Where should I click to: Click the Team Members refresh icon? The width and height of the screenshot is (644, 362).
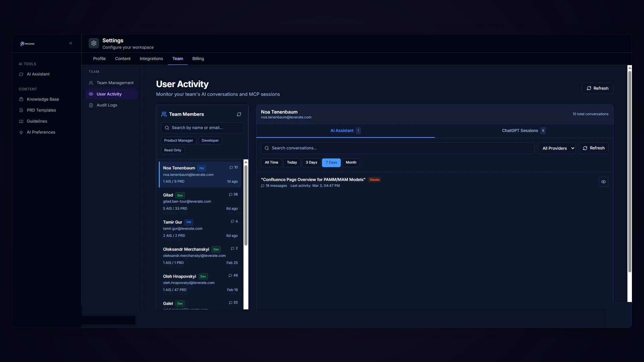tap(239, 114)
